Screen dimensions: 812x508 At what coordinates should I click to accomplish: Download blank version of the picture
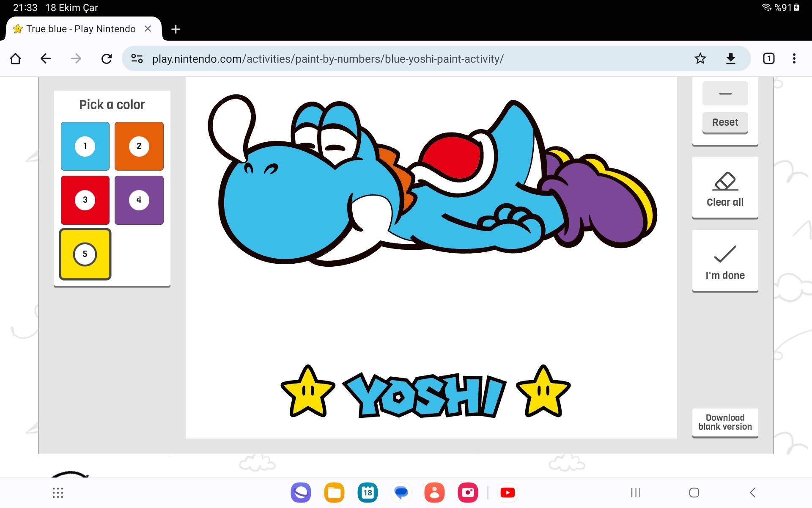[725, 422]
